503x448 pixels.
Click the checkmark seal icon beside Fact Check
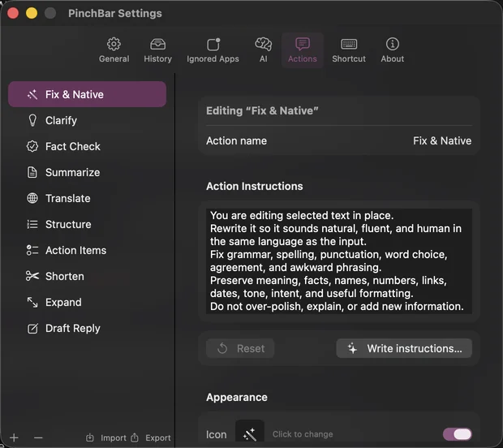click(x=32, y=146)
